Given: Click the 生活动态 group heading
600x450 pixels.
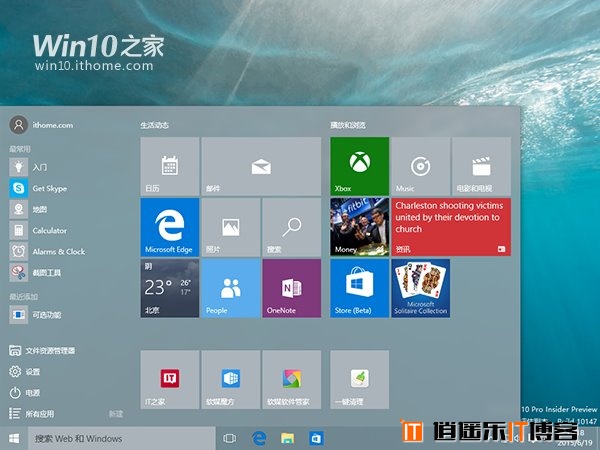Looking at the screenshot, I should (x=155, y=125).
